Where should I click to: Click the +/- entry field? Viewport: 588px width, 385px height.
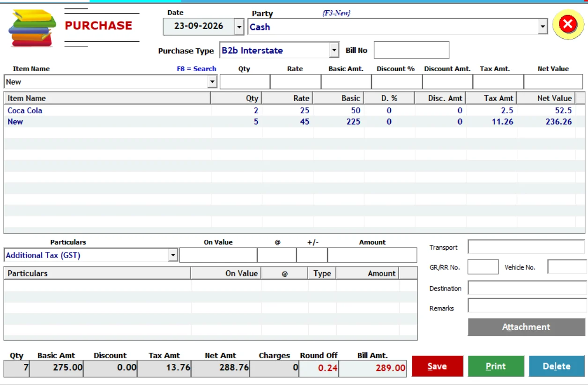[x=312, y=255]
